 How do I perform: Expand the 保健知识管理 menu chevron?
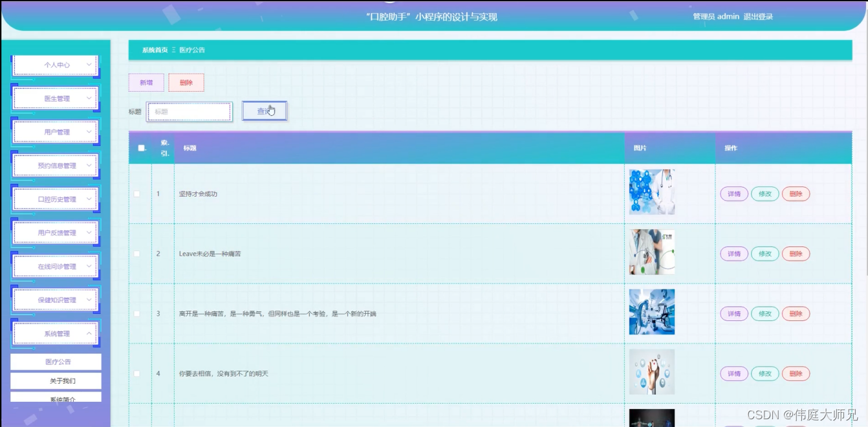(x=89, y=300)
